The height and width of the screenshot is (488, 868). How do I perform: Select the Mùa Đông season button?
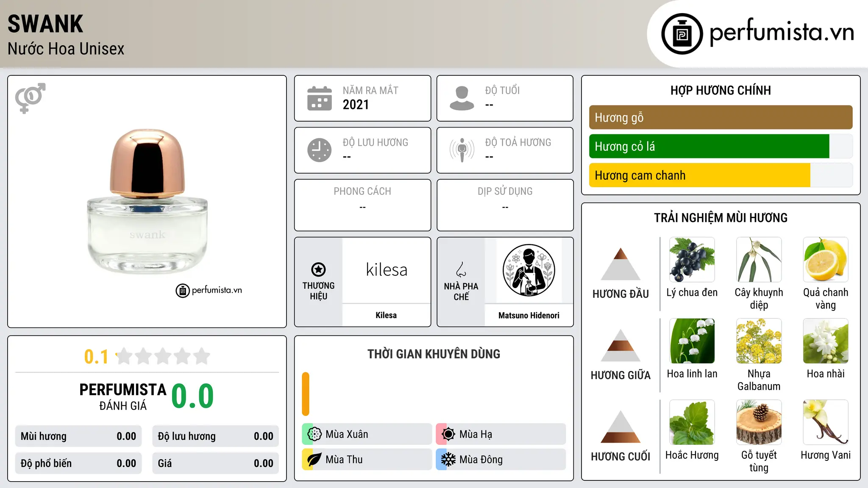[x=501, y=460]
